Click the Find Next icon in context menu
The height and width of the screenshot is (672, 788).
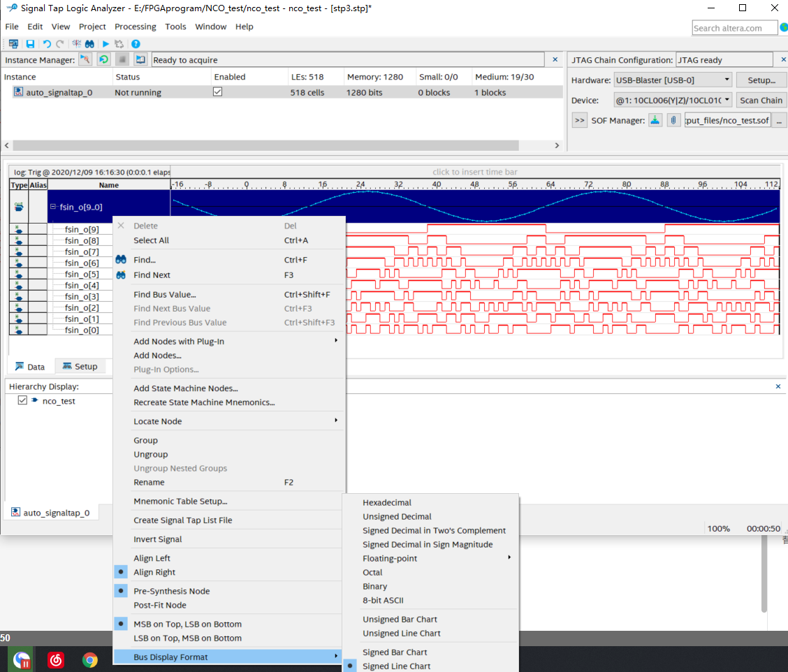click(x=121, y=275)
